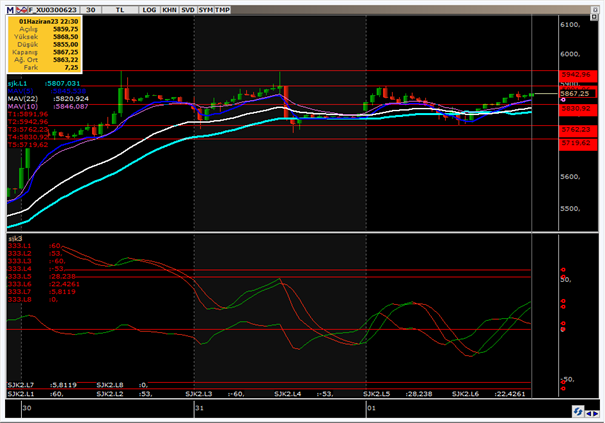The width and height of the screenshot is (605, 423).
Task: Click the SJK2.L8 label in the lower panel
Action: click(110, 385)
